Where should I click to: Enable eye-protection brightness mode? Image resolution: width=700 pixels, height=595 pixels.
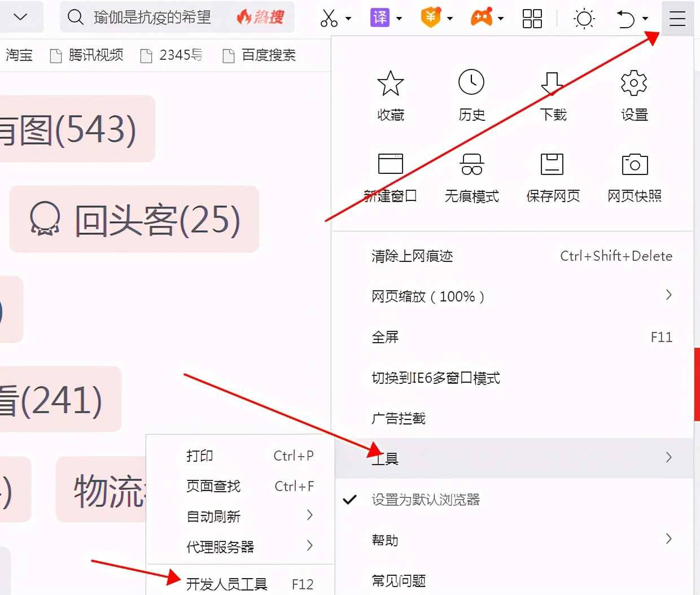[x=584, y=19]
